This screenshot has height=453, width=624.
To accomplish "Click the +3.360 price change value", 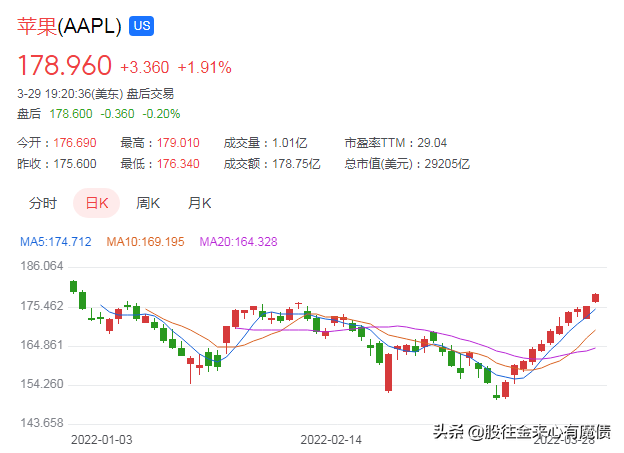I will click(x=144, y=67).
